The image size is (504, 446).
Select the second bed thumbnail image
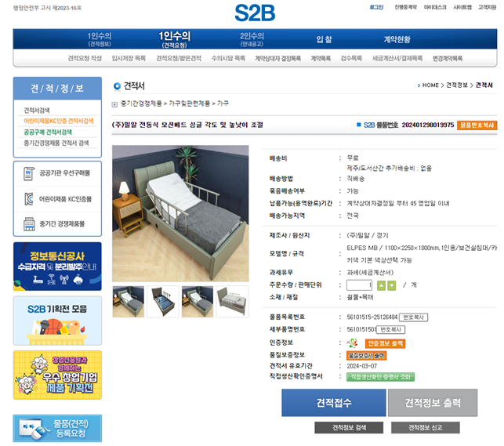coord(163,302)
